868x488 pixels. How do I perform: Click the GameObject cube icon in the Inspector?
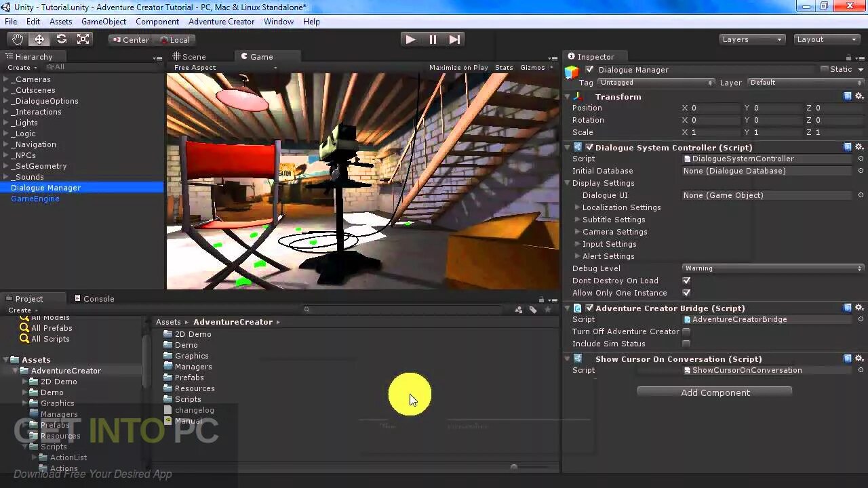coord(572,73)
